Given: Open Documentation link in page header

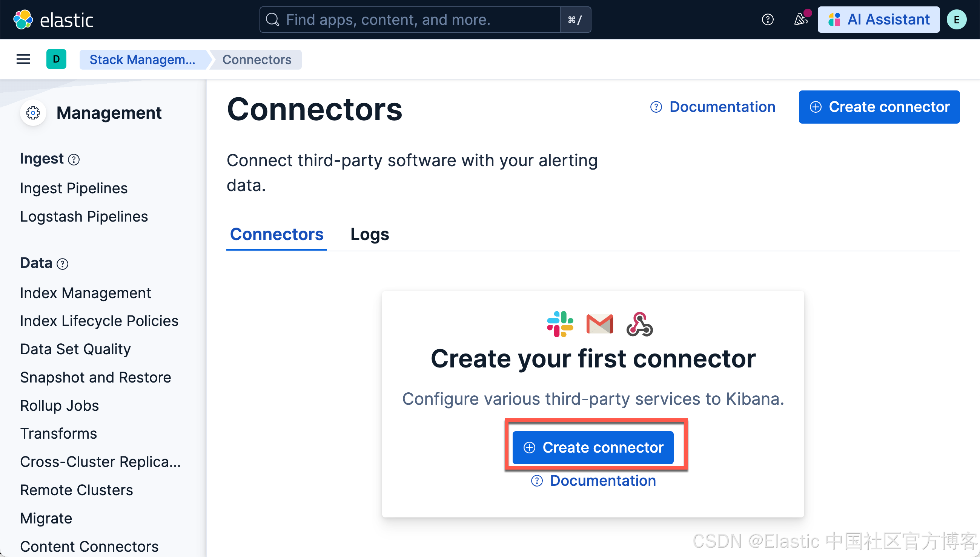Looking at the screenshot, I should 713,107.
